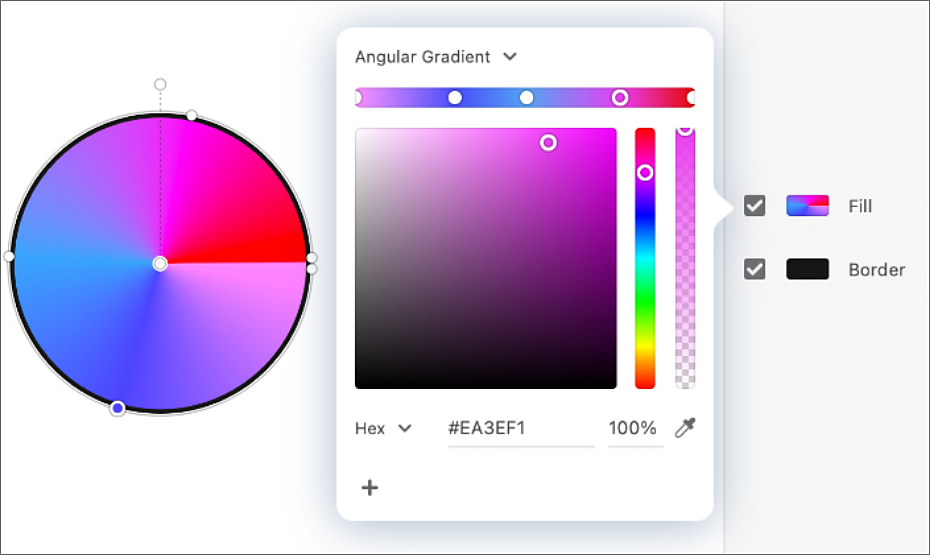This screenshot has width=930, height=555.
Task: Open the Hex color format dropdown
Action: pos(383,428)
